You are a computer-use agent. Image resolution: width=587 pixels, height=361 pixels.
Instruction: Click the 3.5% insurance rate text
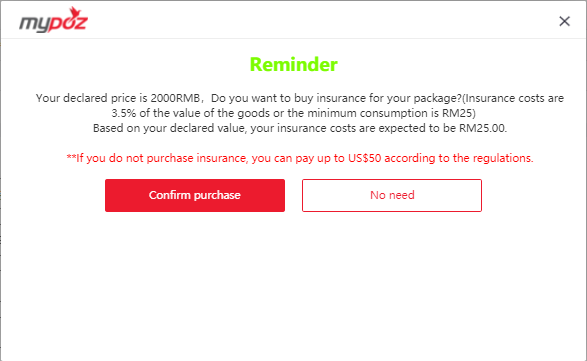point(124,113)
